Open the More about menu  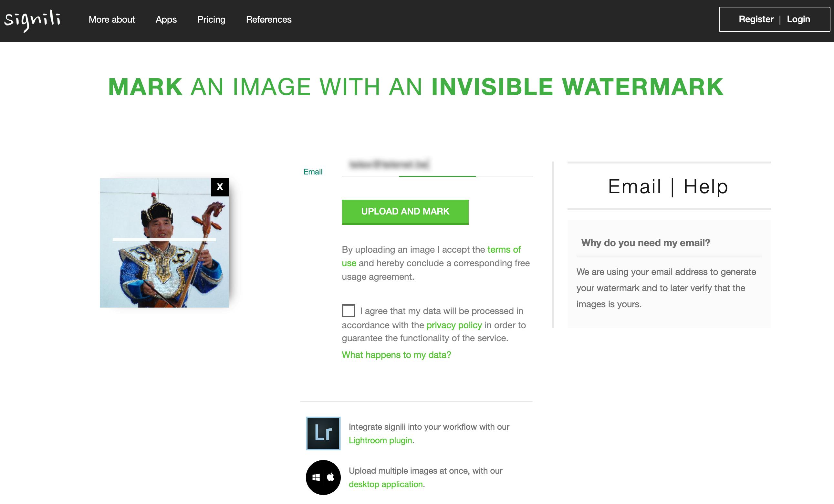[112, 20]
